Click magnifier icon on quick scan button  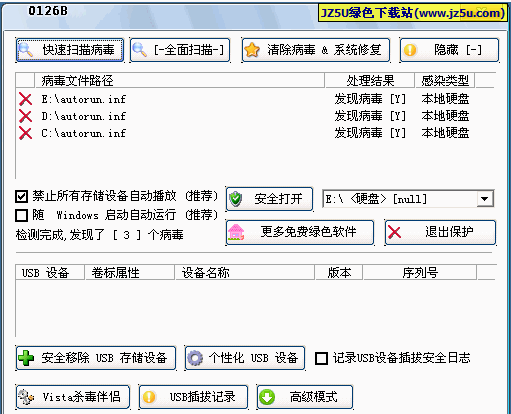[26, 50]
